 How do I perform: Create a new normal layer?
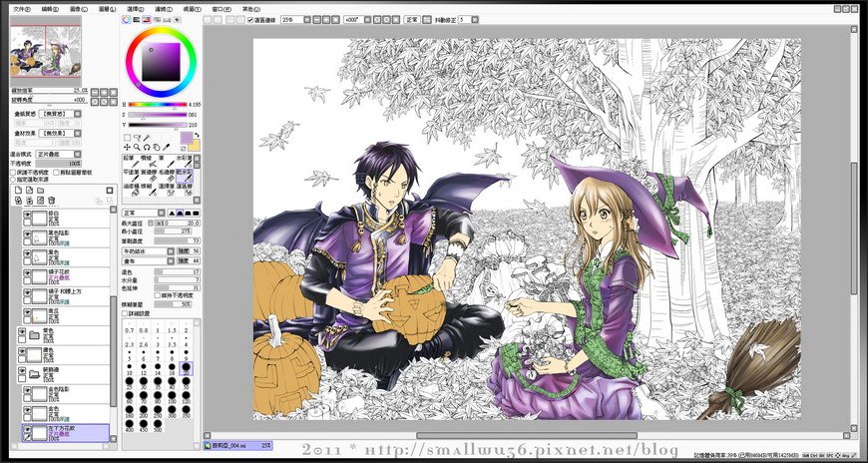tap(18, 190)
